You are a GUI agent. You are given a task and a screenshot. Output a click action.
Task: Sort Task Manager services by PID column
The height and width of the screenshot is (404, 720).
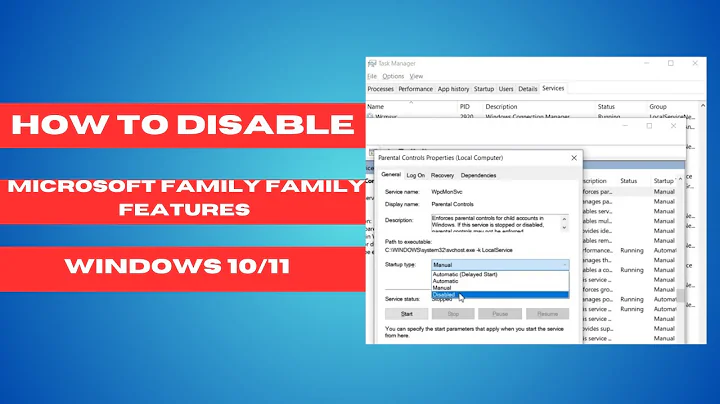tap(470, 107)
